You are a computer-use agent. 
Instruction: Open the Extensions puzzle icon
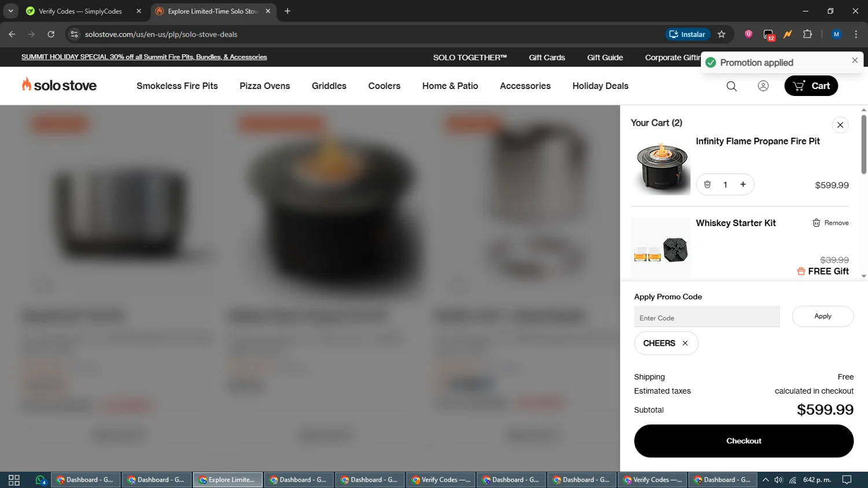click(808, 35)
